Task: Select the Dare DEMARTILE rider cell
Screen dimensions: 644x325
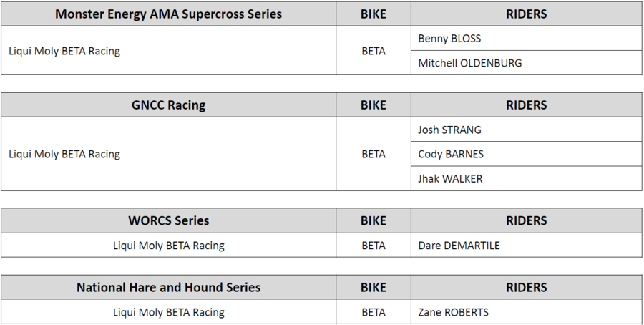Action: pyautogui.click(x=459, y=246)
